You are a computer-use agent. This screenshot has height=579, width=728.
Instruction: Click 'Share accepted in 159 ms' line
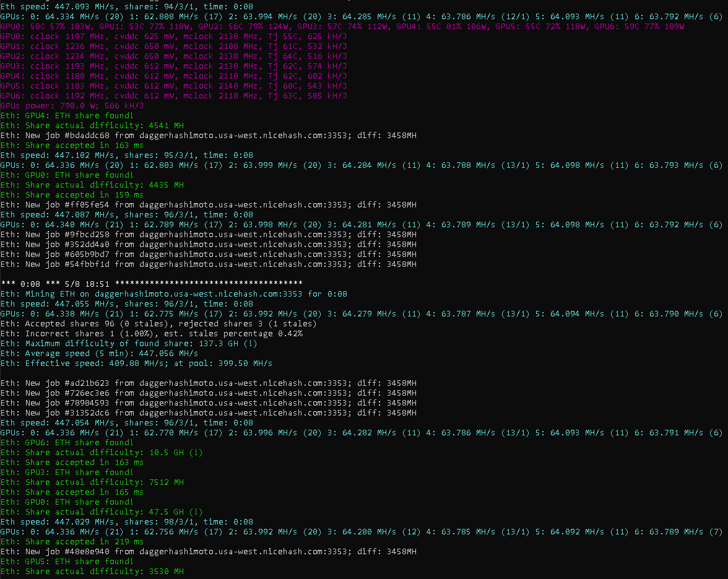tap(72, 195)
